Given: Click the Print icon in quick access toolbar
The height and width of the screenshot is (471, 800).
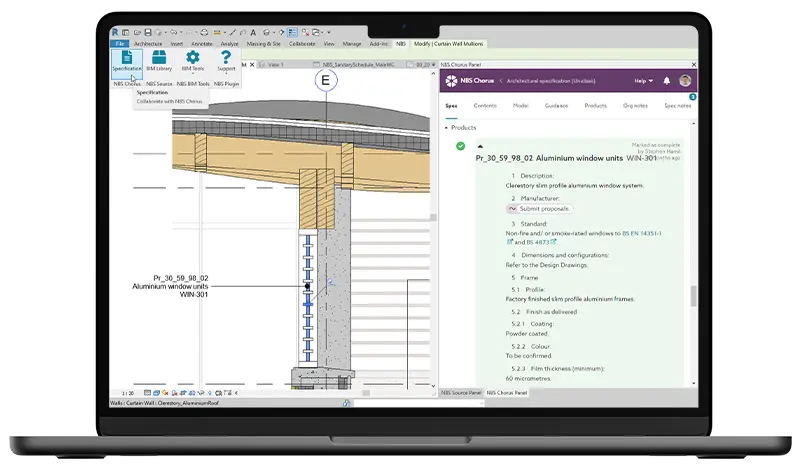Looking at the screenshot, I should [x=204, y=32].
